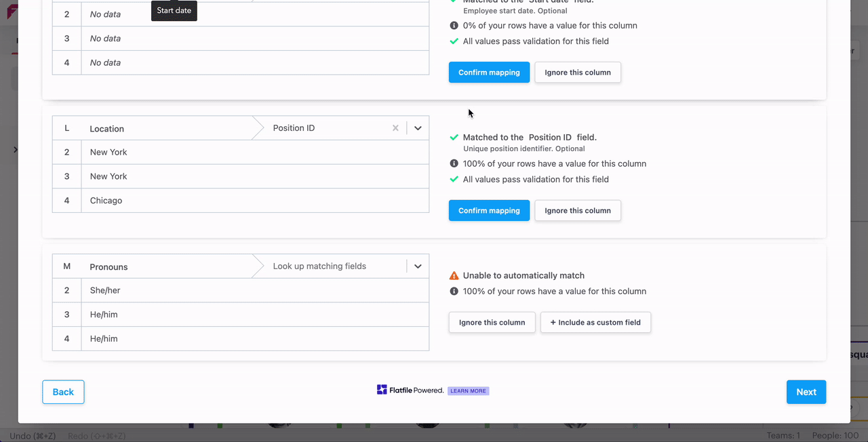Confirm mapping for the Start date column
Image resolution: width=868 pixels, height=442 pixels.
tap(489, 73)
